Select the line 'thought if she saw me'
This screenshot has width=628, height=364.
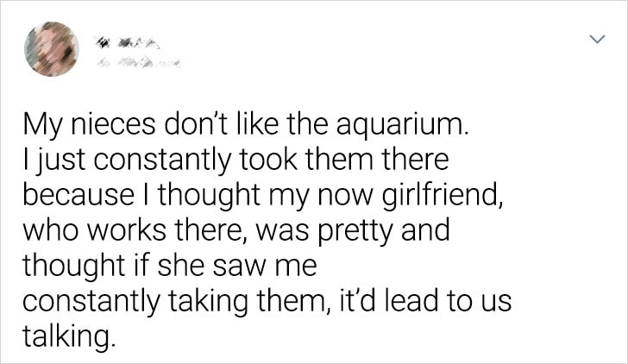point(170,267)
